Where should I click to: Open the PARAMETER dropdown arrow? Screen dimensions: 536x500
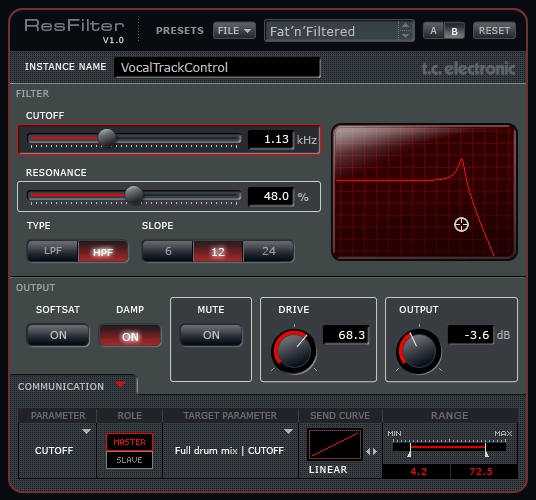86,432
